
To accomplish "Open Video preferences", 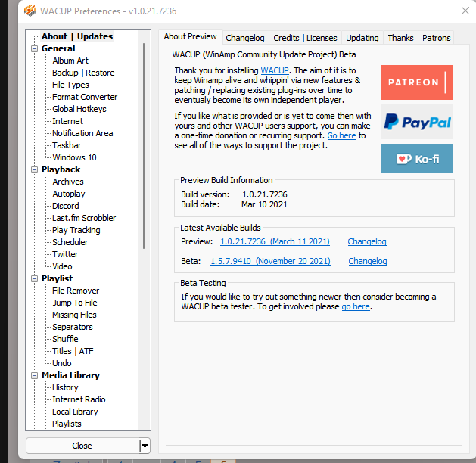I will coord(62,266).
